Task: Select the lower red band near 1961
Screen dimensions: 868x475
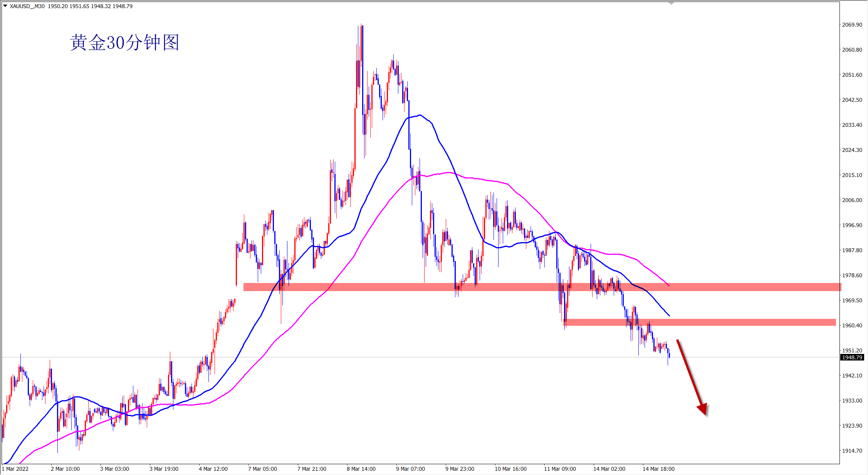Action: (x=732, y=322)
